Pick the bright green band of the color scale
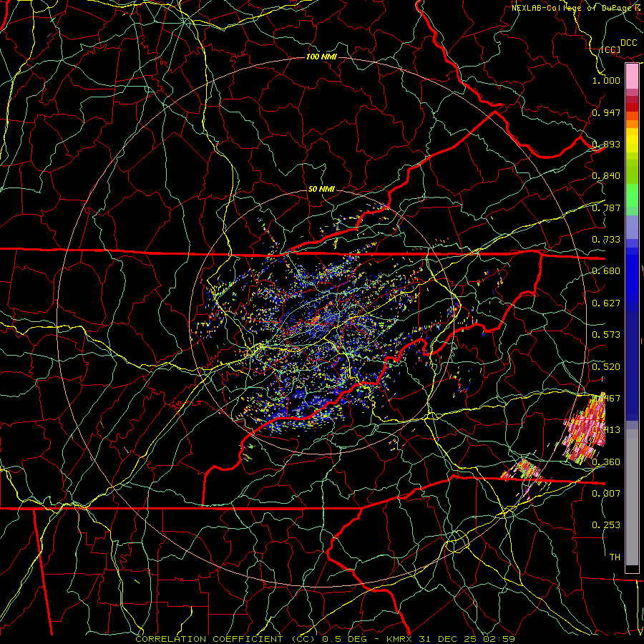This screenshot has width=644, height=644. coord(632,195)
